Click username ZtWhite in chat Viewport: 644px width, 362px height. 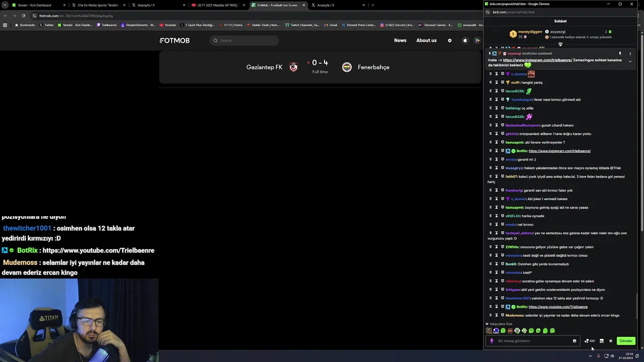tap(512, 247)
